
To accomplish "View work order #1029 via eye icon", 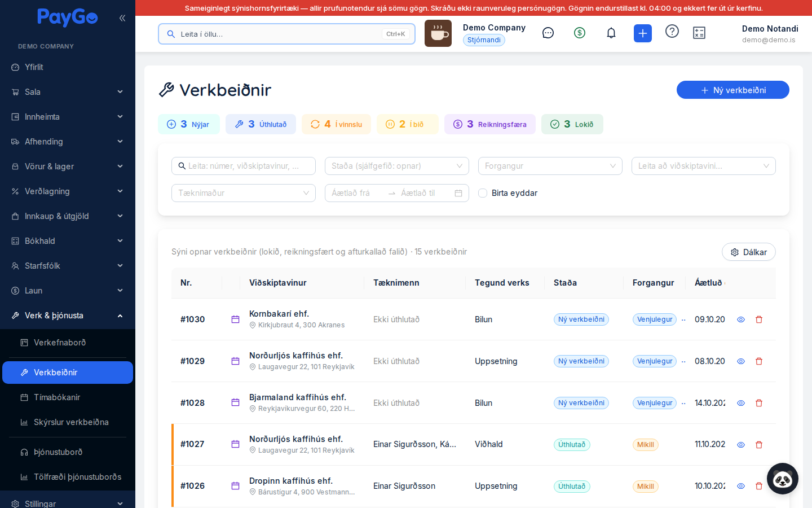I will click(741, 361).
